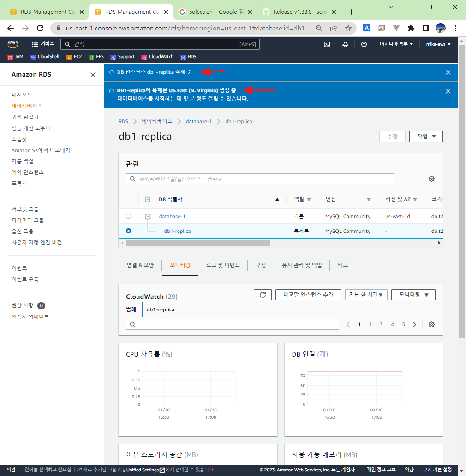Switch to 로그 및 이벤트 tab
Viewport: 466px width, 476px height.
pos(223,265)
